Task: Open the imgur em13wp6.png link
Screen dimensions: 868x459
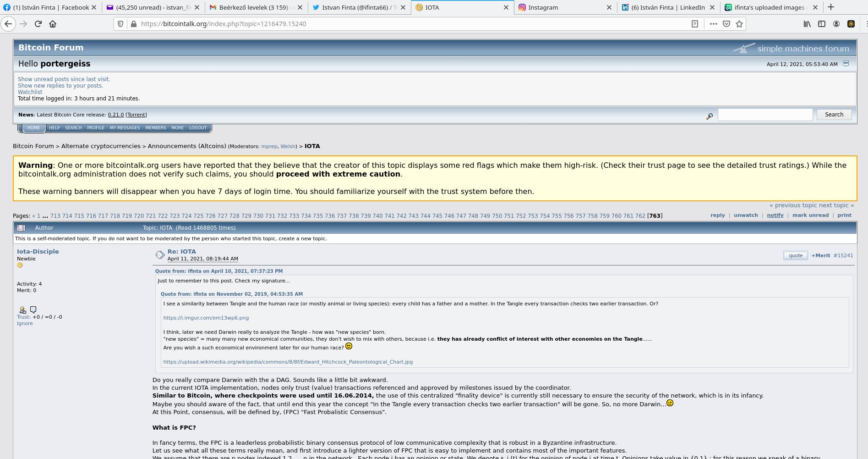Action: click(x=206, y=318)
